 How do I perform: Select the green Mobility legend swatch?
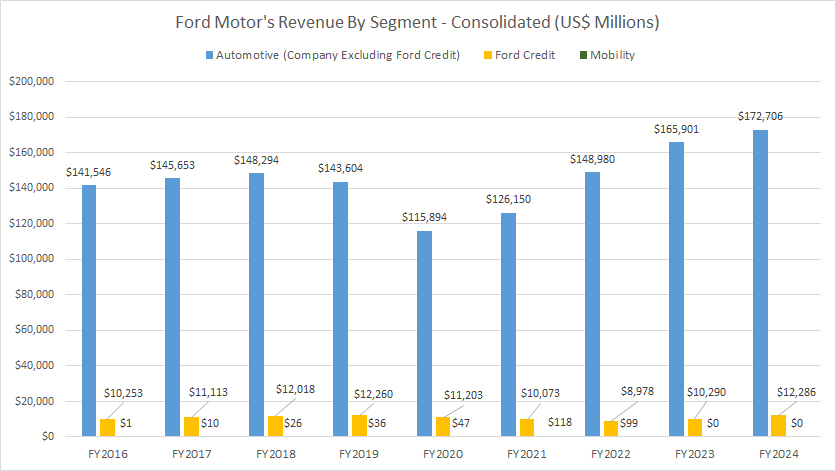click(x=583, y=55)
